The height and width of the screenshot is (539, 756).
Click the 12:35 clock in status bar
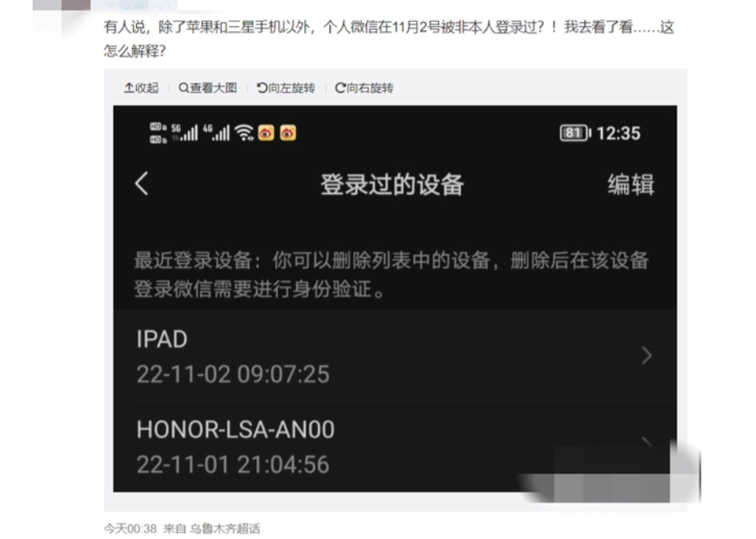pyautogui.click(x=619, y=133)
